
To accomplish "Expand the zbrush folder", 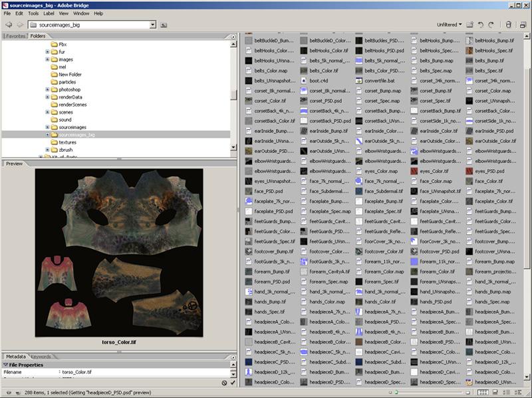I will [x=47, y=150].
